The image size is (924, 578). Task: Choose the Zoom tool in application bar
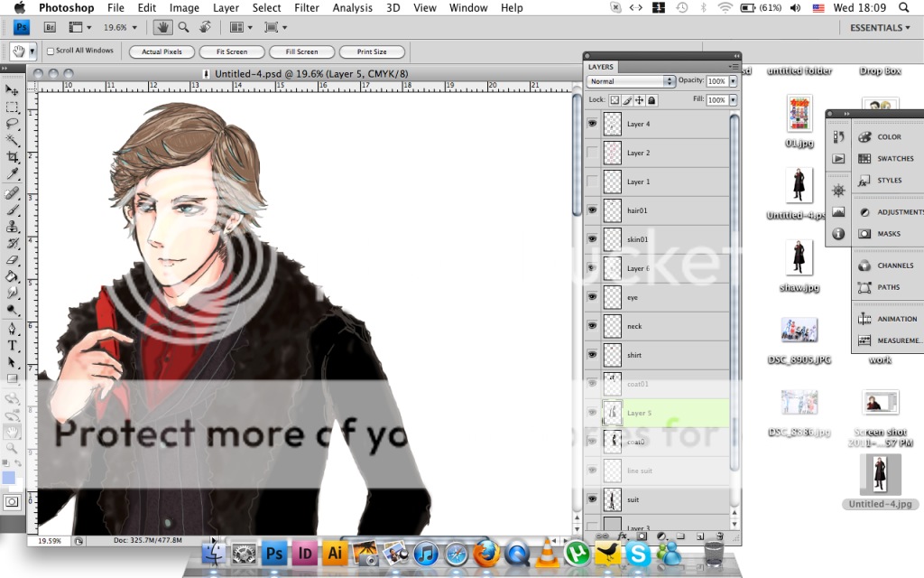click(x=184, y=27)
